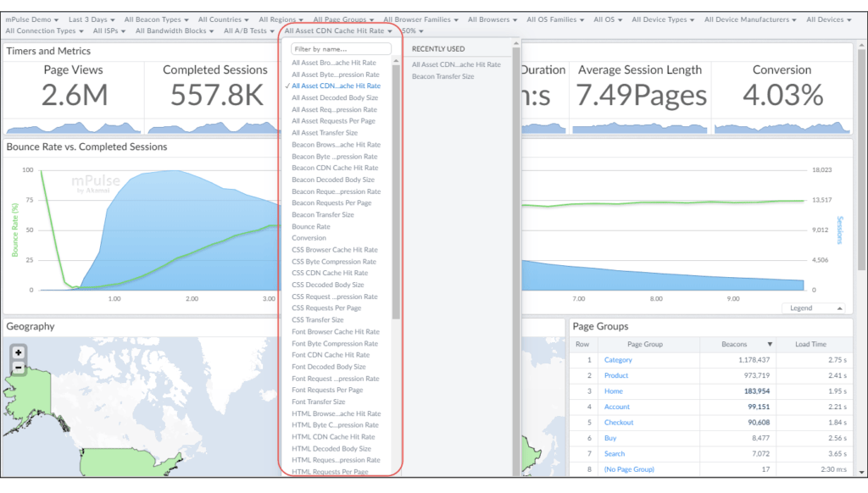
Task: Open the Home page group link
Action: point(614,391)
